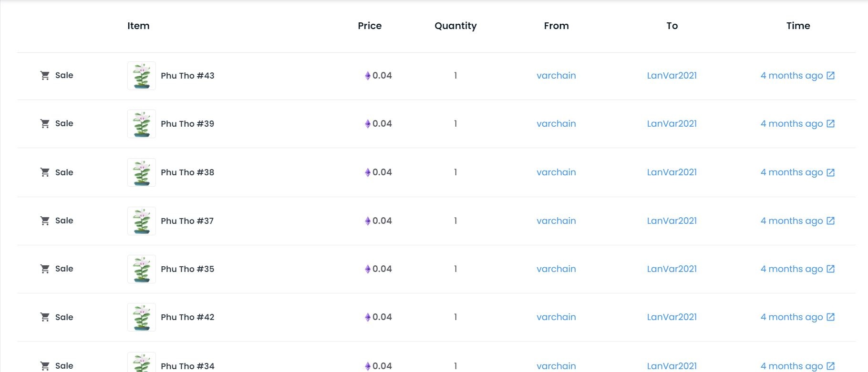Click the shopping cart Sale icon for Phu Tho #43
The height and width of the screenshot is (372, 868).
[x=45, y=75]
